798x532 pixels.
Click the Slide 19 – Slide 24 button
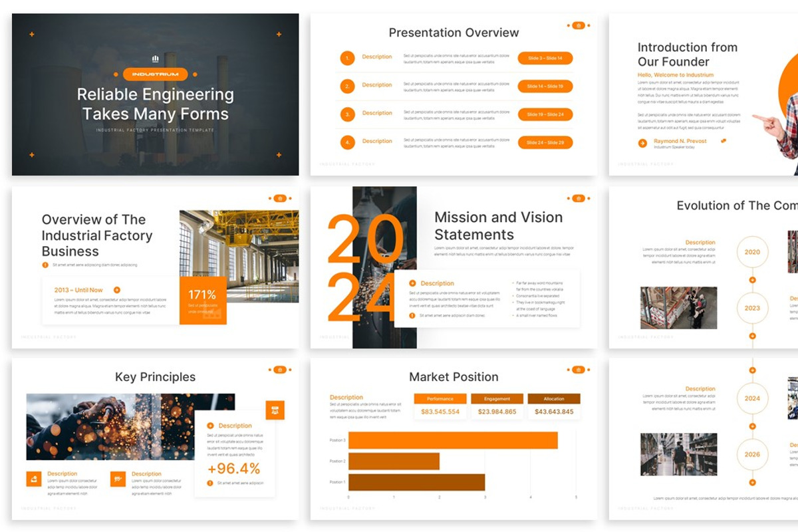545,114
